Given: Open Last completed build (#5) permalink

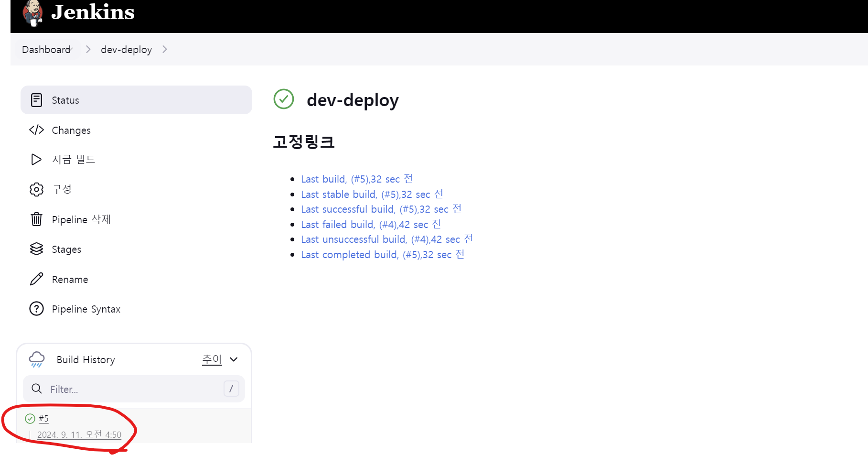Looking at the screenshot, I should [x=383, y=254].
